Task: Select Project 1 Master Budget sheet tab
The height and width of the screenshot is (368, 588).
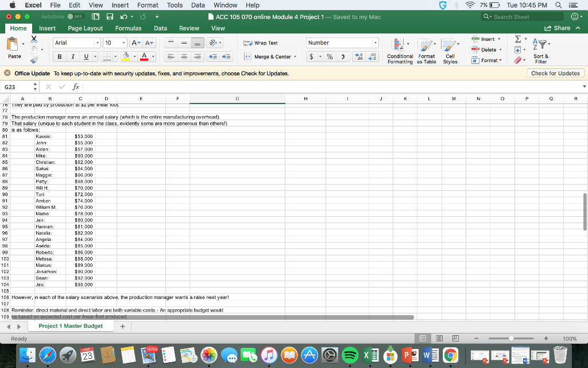Action: click(x=71, y=326)
